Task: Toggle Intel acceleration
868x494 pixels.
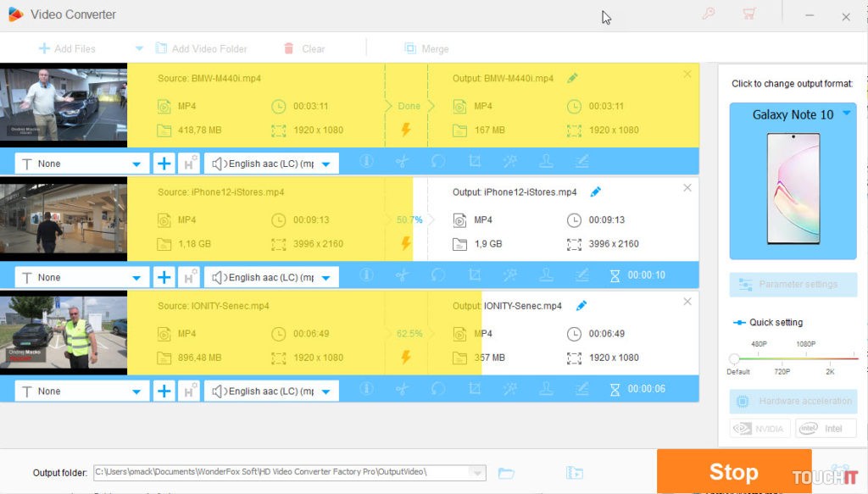Action: [826, 429]
